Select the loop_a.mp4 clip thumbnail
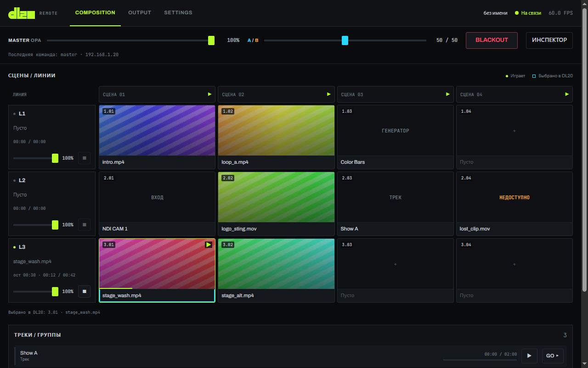The image size is (588, 368). click(x=276, y=131)
